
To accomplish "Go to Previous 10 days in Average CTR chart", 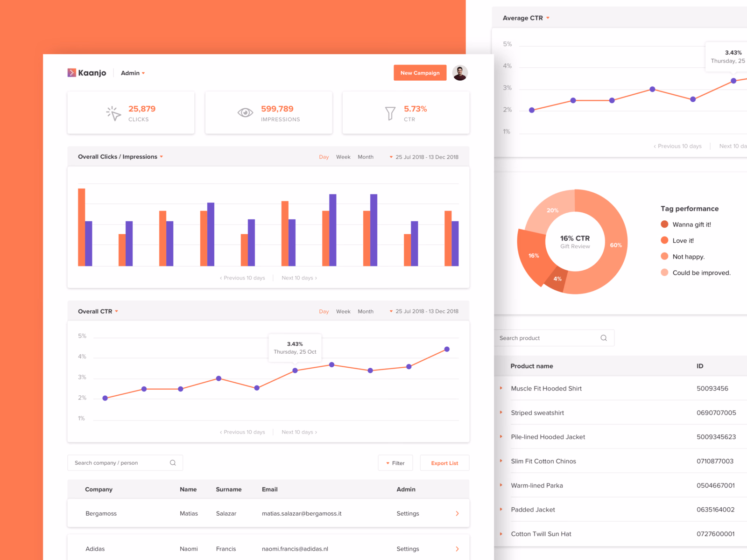I will pyautogui.click(x=677, y=146).
